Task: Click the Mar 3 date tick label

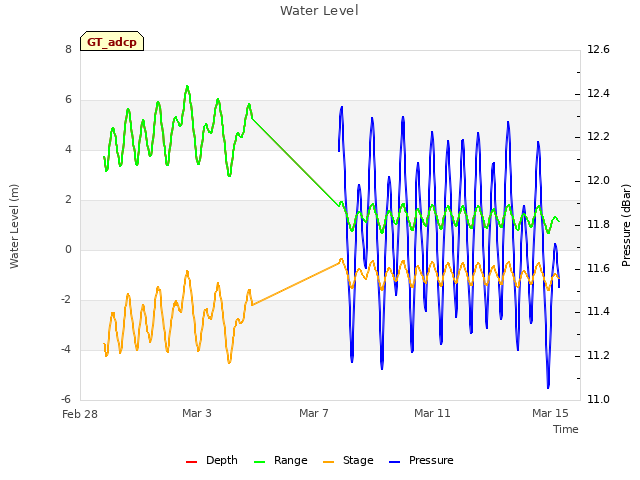Action: click(197, 413)
